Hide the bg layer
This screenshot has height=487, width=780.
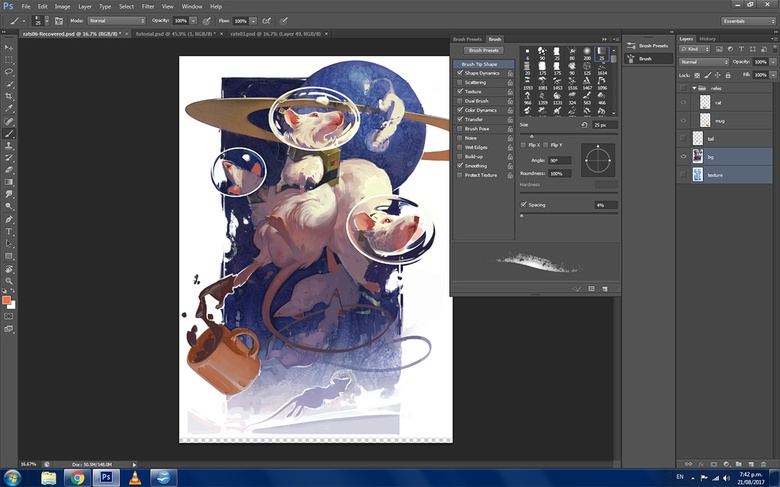(684, 156)
